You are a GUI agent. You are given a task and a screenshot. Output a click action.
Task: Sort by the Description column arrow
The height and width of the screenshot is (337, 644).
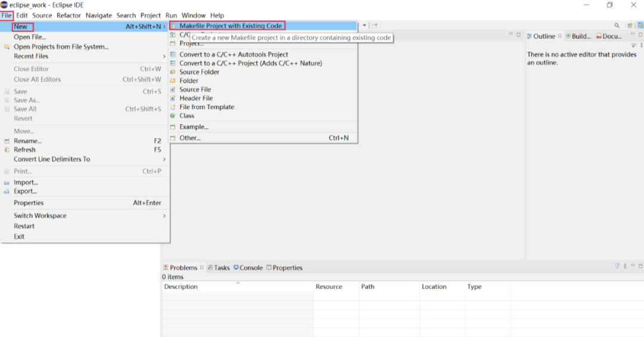pos(238,283)
